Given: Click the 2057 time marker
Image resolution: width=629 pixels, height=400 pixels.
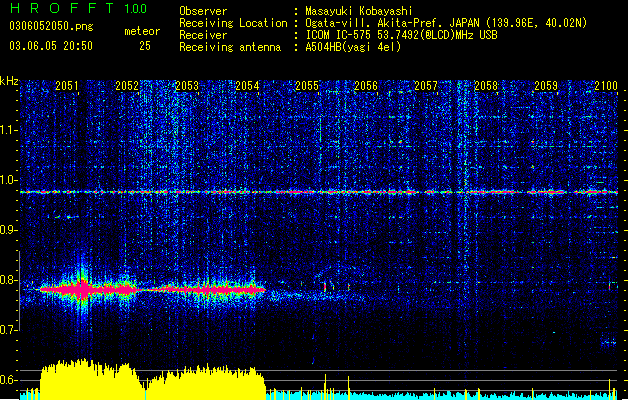Looking at the screenshot, I should 426,85.
